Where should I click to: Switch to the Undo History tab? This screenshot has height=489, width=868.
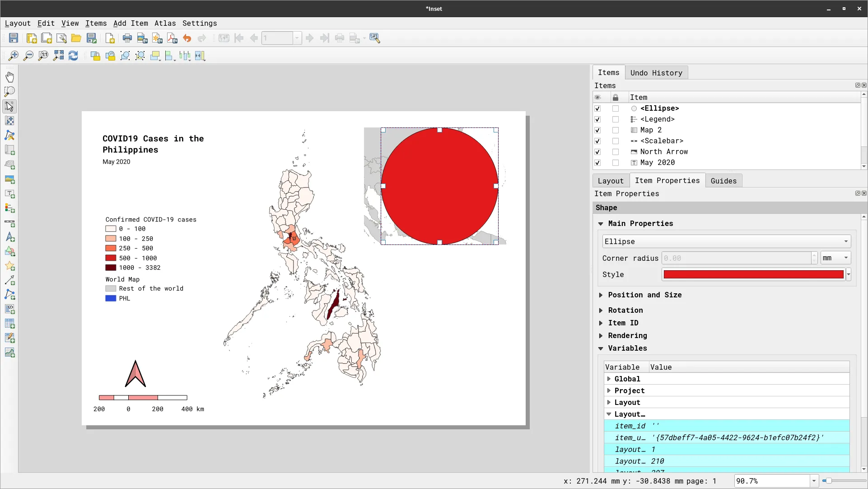(x=656, y=73)
